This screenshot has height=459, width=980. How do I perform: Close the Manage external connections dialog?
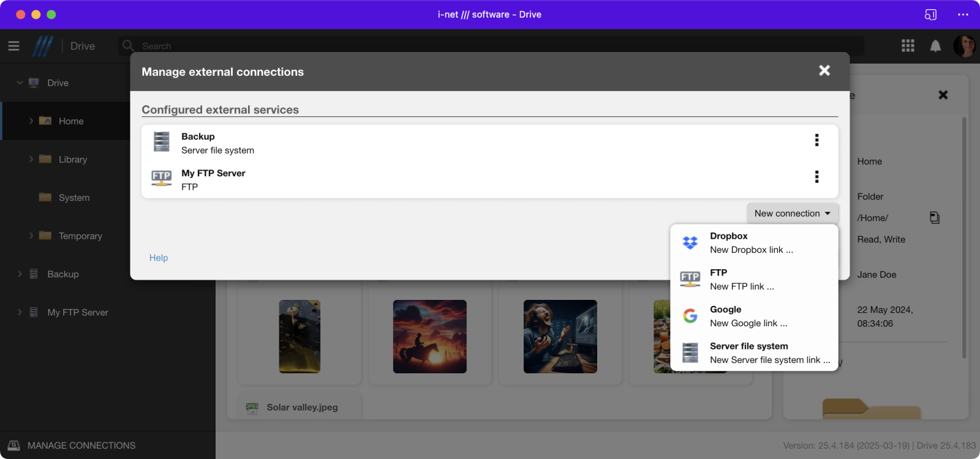pos(824,71)
